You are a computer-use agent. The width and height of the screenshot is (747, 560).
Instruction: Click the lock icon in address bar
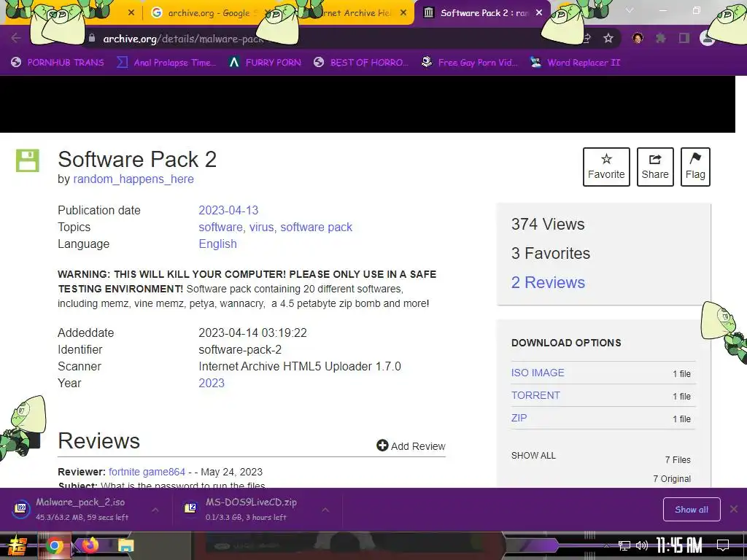[x=92, y=38]
